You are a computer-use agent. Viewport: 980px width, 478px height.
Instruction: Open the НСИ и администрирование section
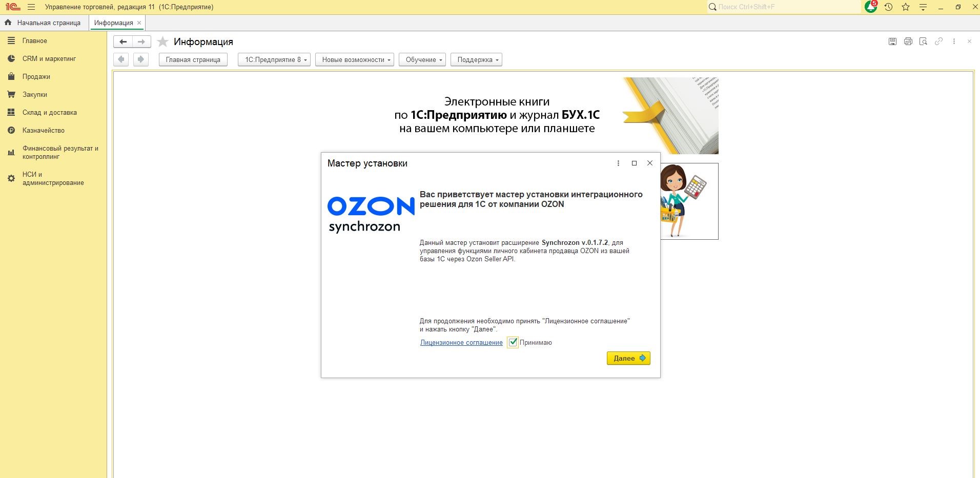53,178
